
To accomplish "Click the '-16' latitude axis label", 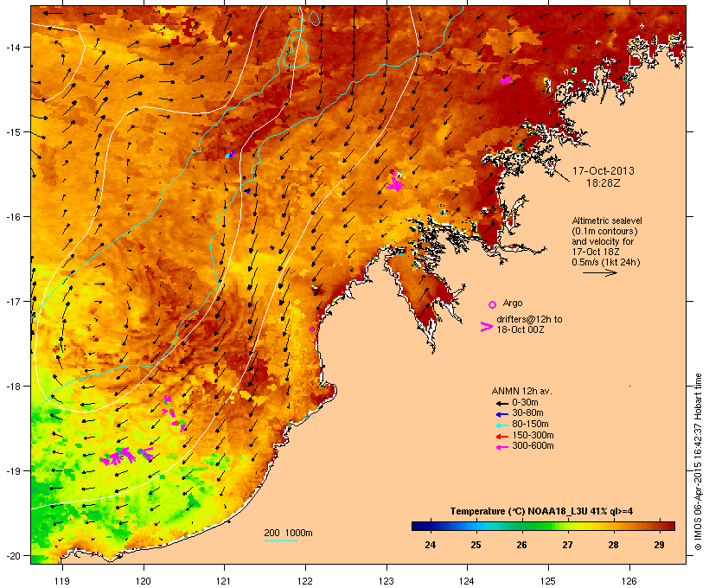I will 12,217.
